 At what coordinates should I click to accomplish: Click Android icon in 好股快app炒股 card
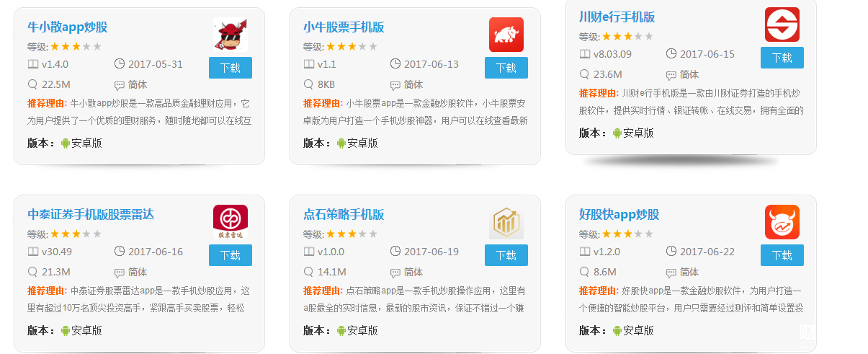click(x=617, y=330)
